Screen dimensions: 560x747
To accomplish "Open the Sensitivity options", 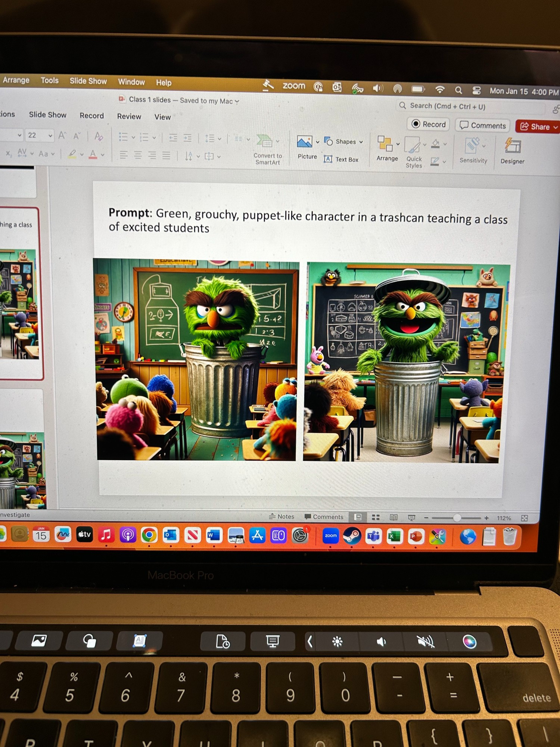I will [x=473, y=151].
